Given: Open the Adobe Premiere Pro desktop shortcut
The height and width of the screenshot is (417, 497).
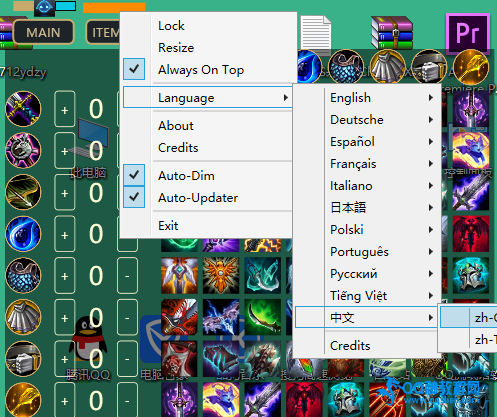Looking at the screenshot, I should coord(468,33).
